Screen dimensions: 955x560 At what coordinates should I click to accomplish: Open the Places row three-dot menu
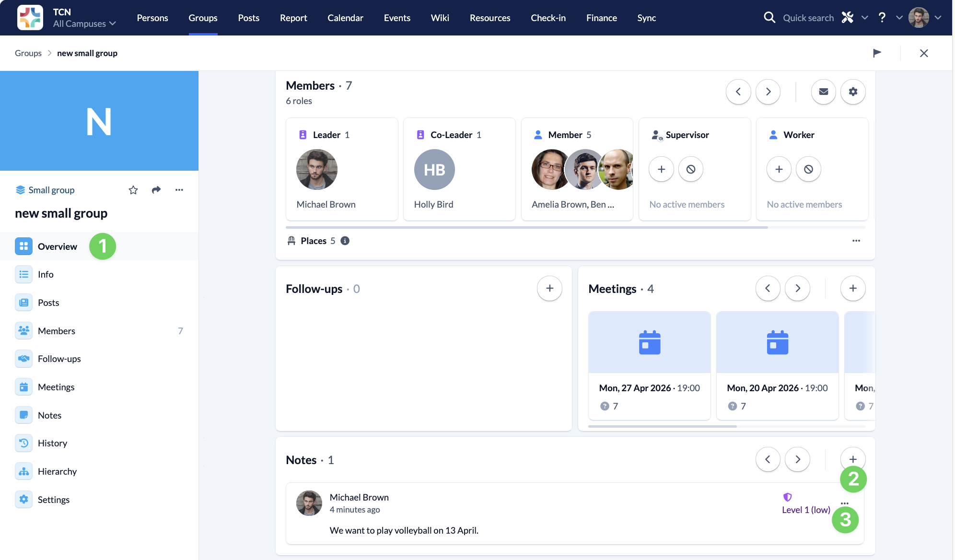point(856,241)
